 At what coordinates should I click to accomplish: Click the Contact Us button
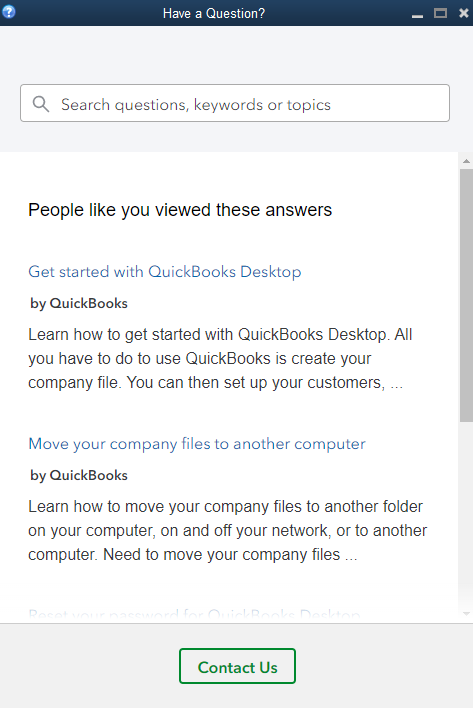click(x=237, y=666)
